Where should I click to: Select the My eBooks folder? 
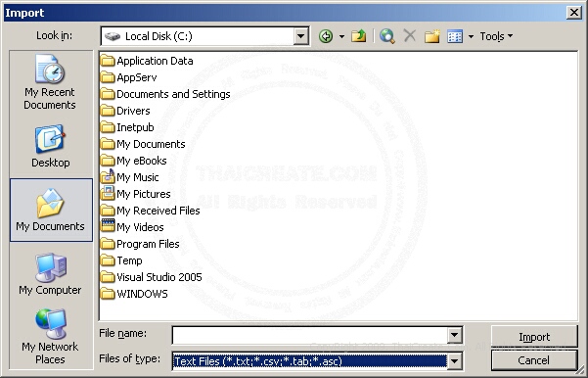pos(134,161)
